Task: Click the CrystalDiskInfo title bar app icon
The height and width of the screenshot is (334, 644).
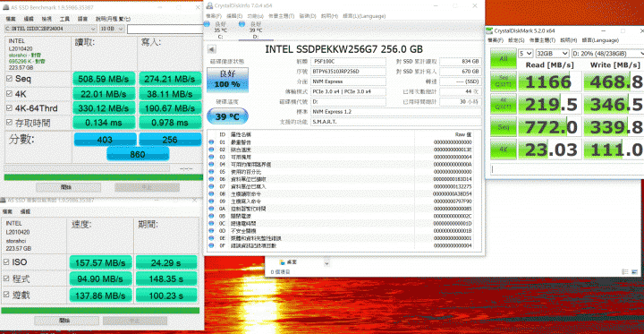Action: click(x=210, y=5)
